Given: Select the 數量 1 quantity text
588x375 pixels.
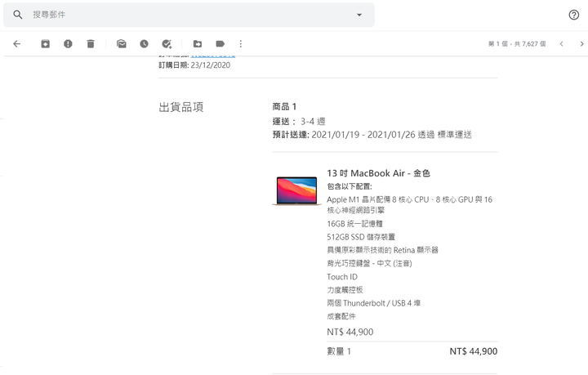Looking at the screenshot, I should (x=339, y=351).
